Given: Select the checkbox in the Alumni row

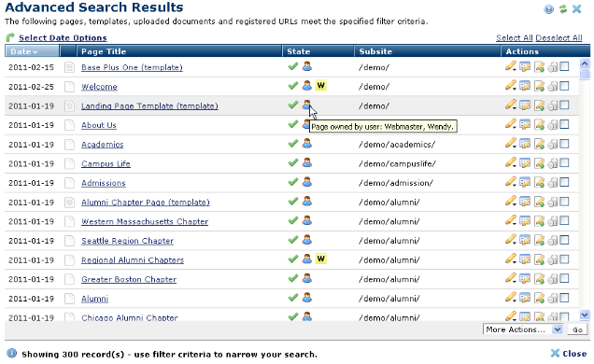Looking at the screenshot, I should click(564, 298).
